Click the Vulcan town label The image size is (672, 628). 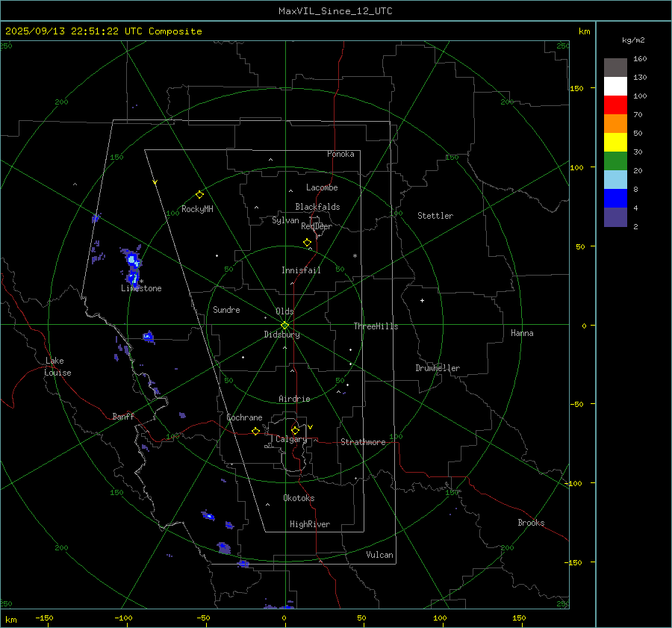pyautogui.click(x=379, y=555)
